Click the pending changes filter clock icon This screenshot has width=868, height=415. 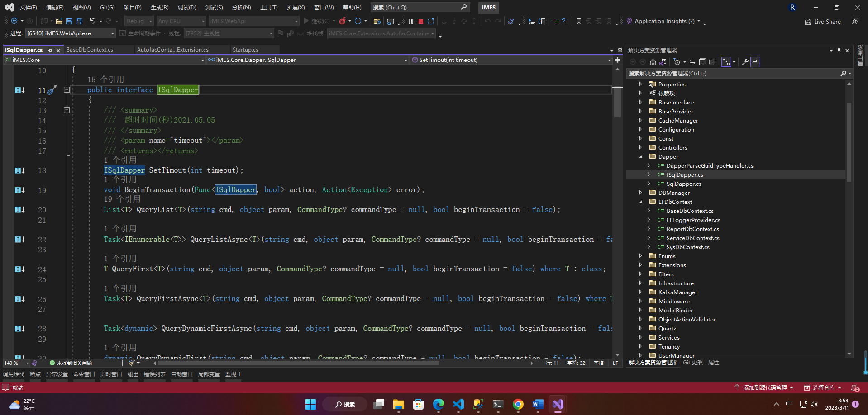677,62
